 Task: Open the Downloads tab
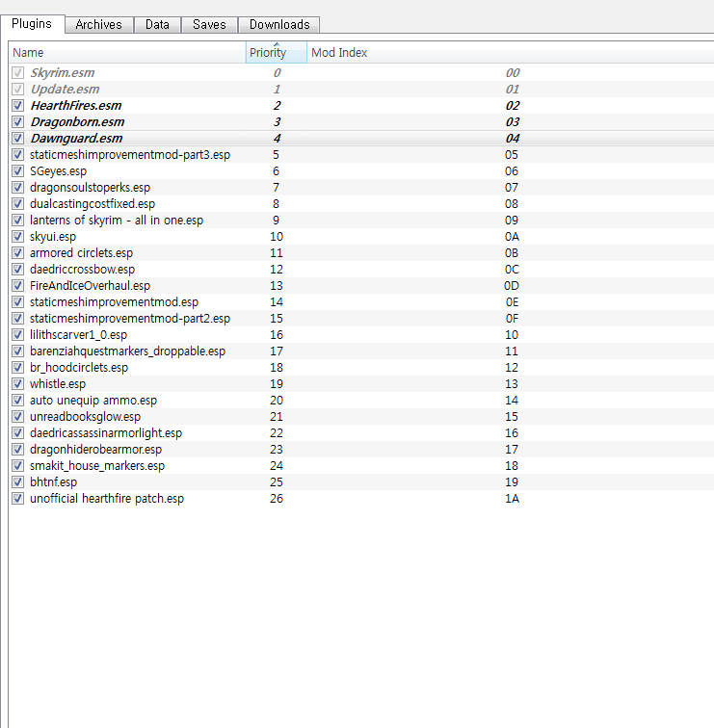click(279, 25)
